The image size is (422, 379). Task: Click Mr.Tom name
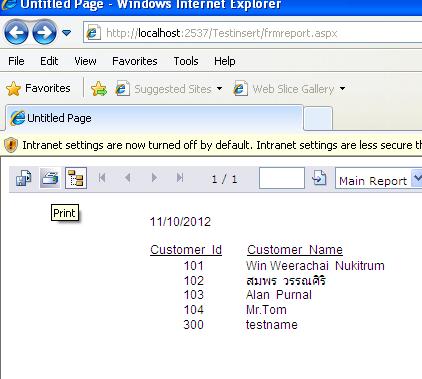[x=266, y=310]
